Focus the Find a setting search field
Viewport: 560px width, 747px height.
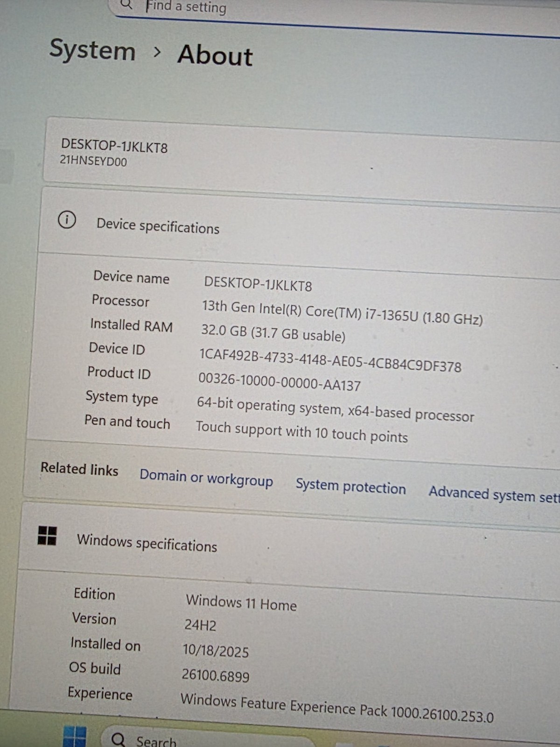[x=334, y=14]
